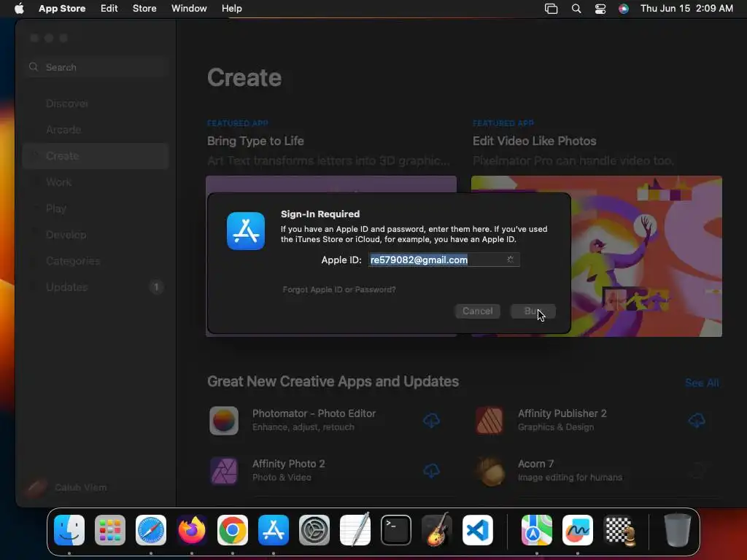
Task: Select Work in the sidebar
Action: 96,182
